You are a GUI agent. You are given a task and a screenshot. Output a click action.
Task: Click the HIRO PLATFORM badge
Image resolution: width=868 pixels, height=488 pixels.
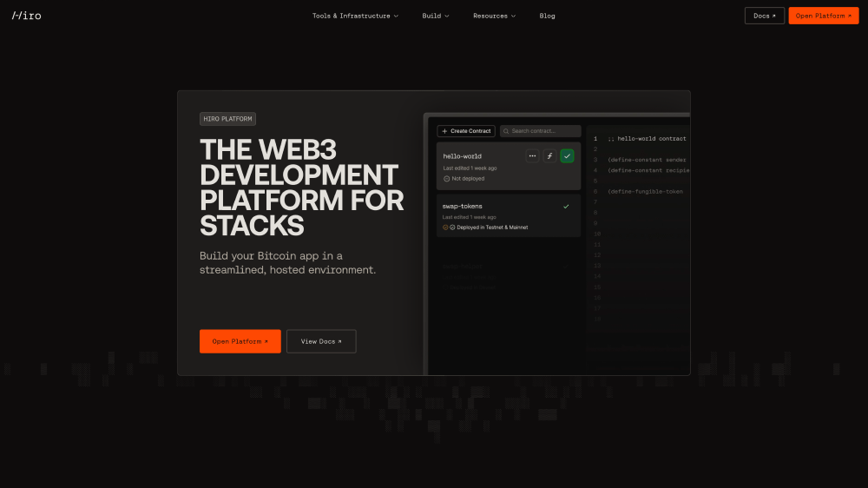(x=227, y=119)
